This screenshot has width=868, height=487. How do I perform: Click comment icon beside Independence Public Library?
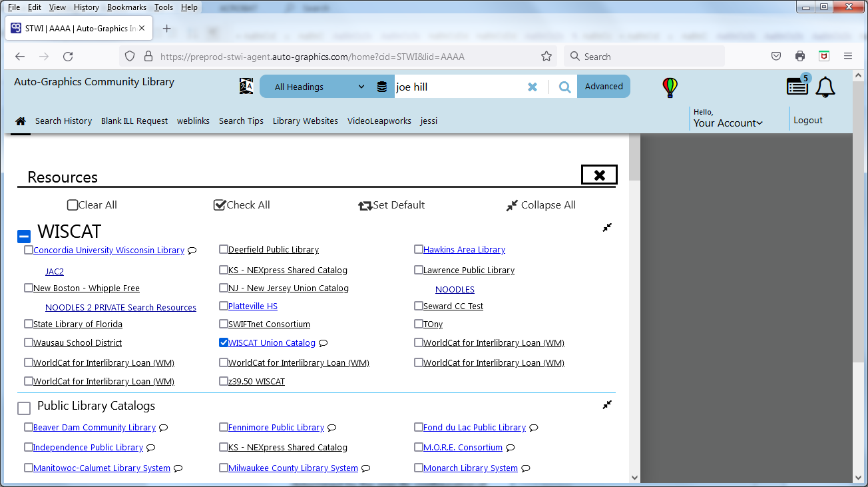150,448
